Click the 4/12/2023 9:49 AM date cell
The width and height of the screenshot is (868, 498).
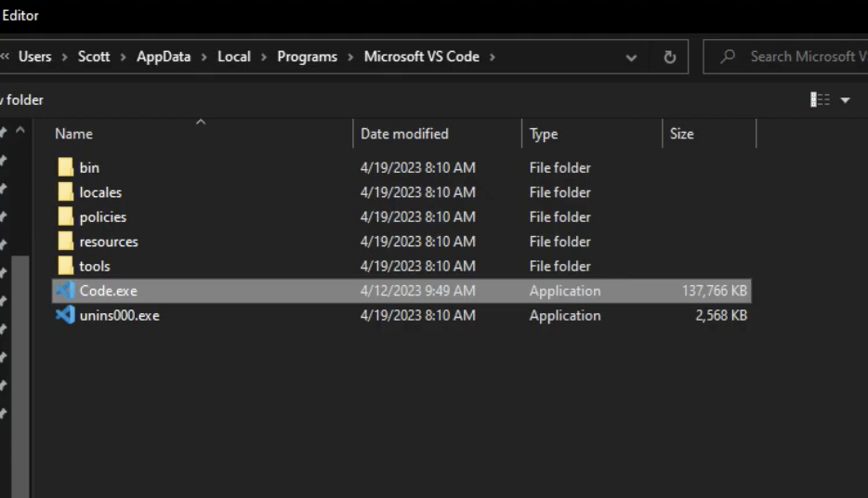(417, 291)
